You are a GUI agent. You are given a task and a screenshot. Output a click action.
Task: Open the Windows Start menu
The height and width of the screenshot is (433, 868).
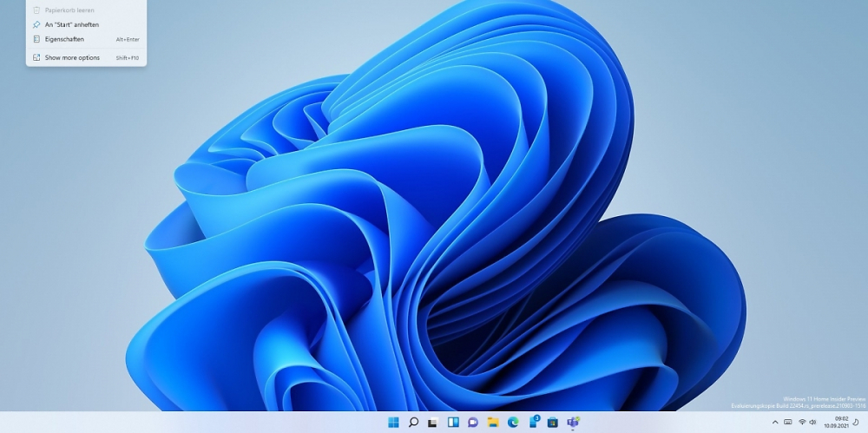[393, 423]
